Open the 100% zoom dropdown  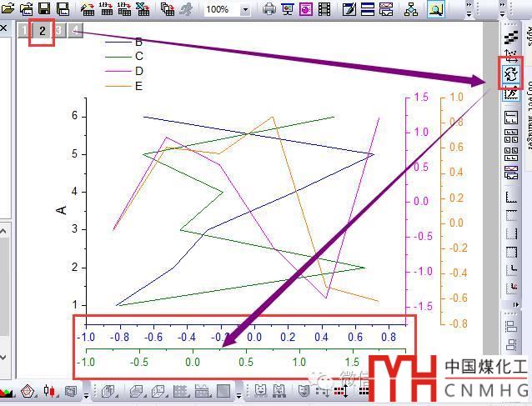(245, 9)
